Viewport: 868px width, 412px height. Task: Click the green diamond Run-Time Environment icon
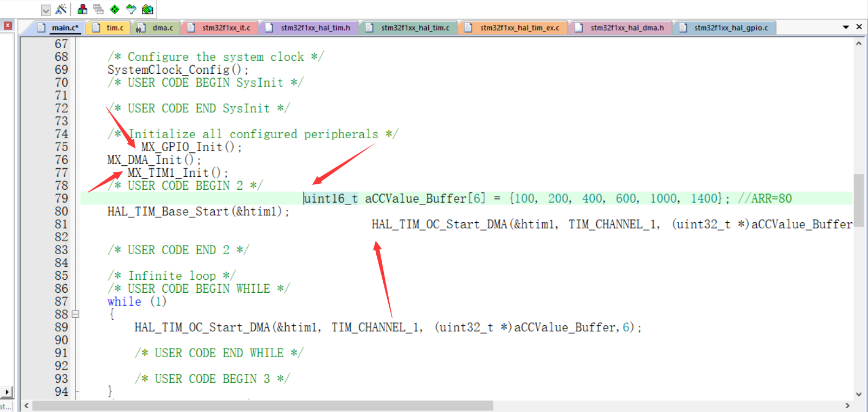pyautogui.click(x=115, y=9)
